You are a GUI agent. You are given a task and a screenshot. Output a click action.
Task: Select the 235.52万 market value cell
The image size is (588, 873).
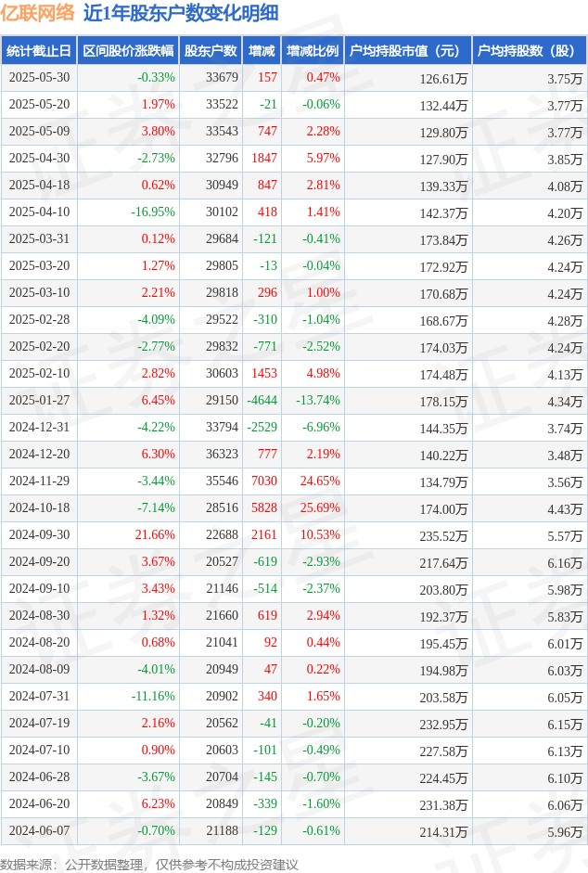click(444, 536)
